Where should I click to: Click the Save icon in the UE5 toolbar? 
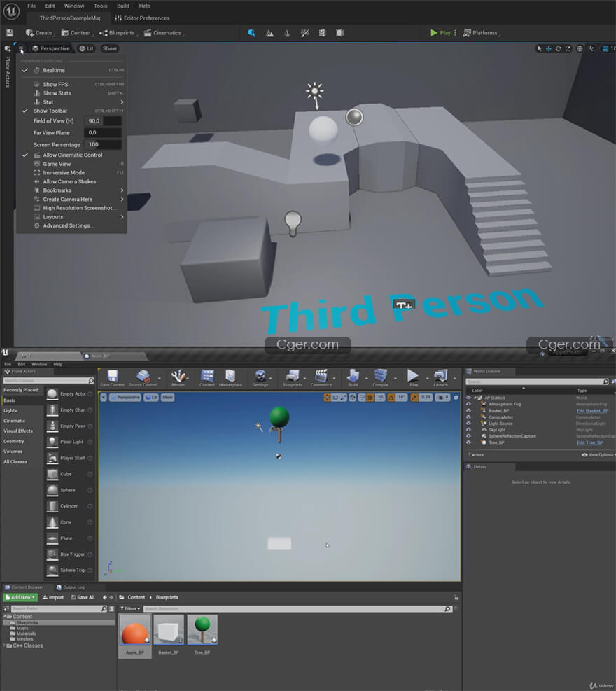click(10, 33)
